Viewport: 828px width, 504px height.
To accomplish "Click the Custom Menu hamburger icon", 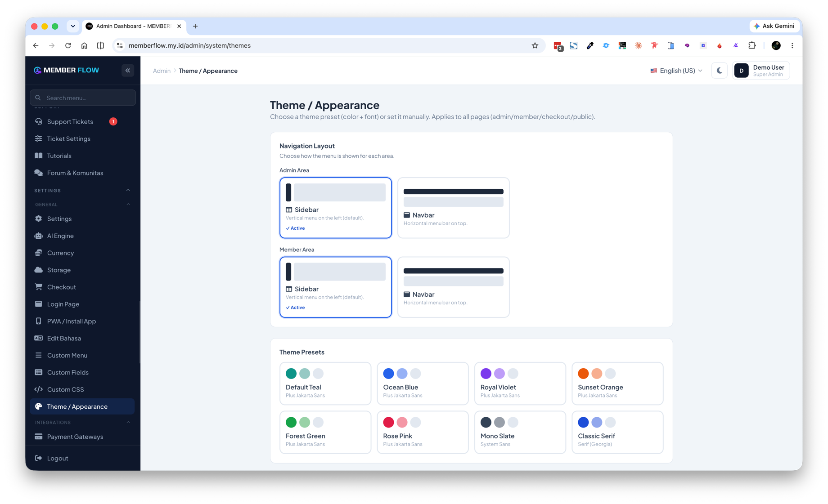I will pos(39,355).
